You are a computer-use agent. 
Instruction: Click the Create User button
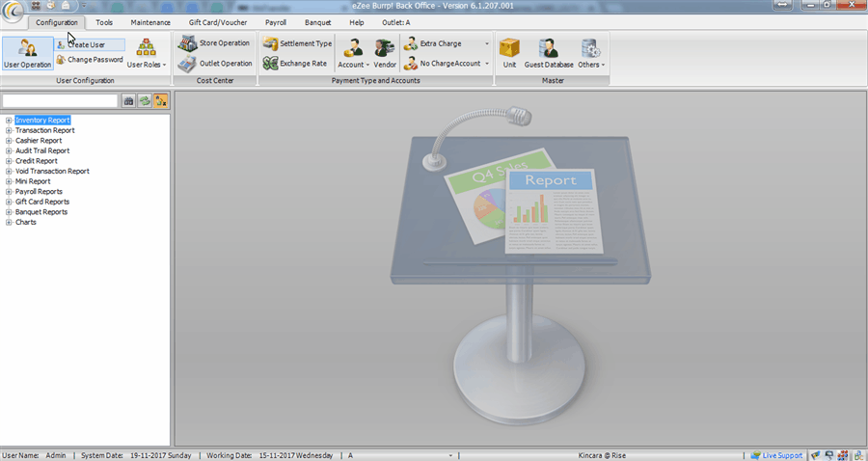(91, 44)
